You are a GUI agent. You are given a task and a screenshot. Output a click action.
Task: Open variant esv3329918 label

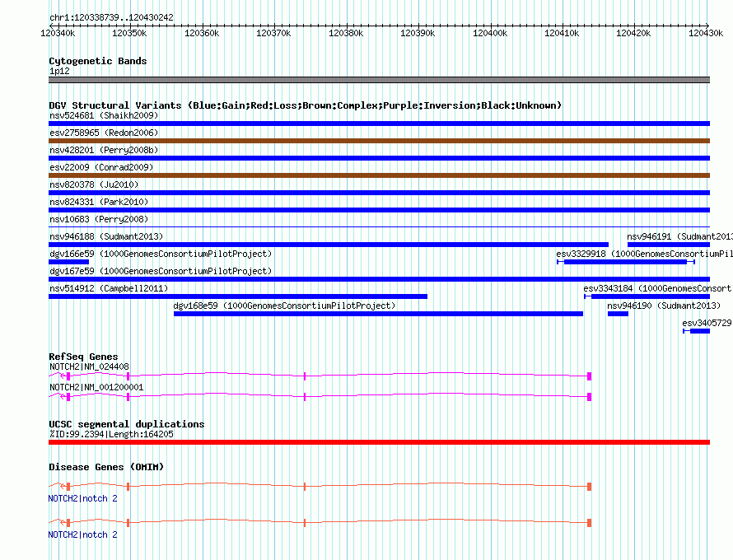click(x=644, y=254)
